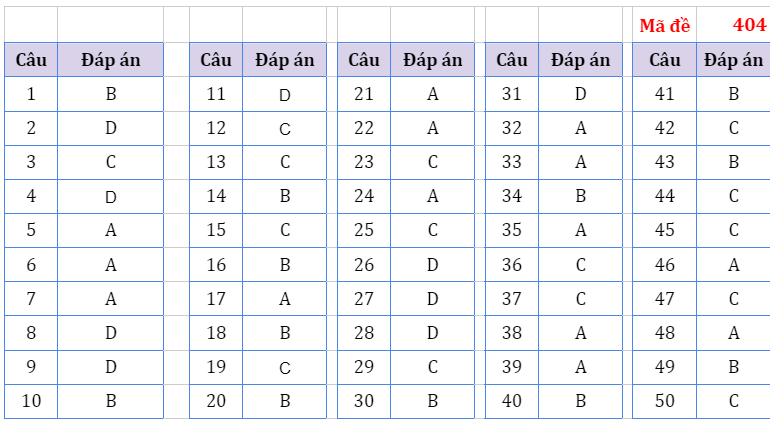This screenshot has height=421, width=772.
Task: Select the answer cell for question 7
Action: point(110,299)
